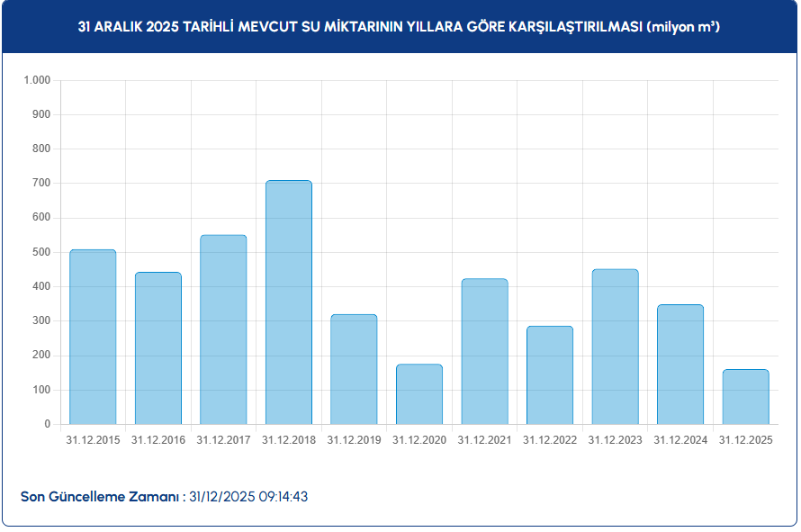The width and height of the screenshot is (801, 532).
Task: Click the bar for 31.12.2019
Action: pos(354,369)
